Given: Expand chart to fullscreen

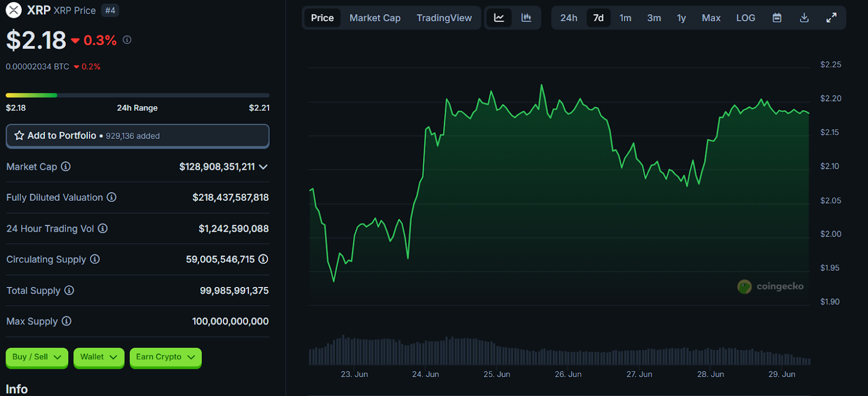Looking at the screenshot, I should click(x=831, y=18).
